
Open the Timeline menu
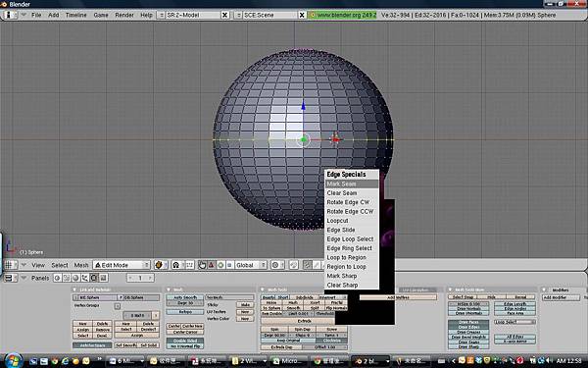pyautogui.click(x=75, y=15)
